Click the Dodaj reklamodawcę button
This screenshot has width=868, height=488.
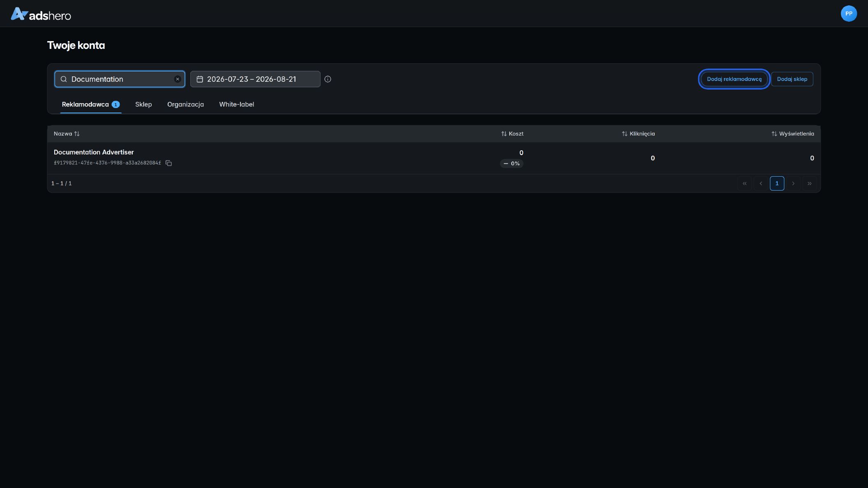click(x=734, y=79)
